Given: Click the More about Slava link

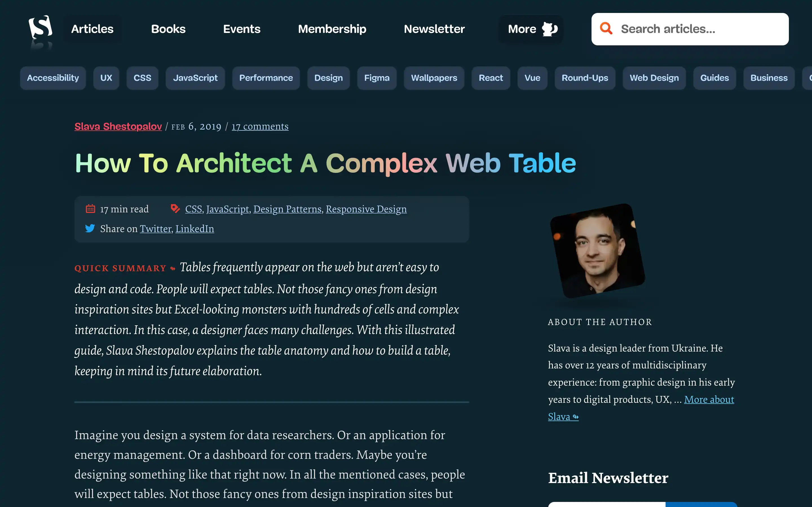Looking at the screenshot, I should [x=709, y=399].
